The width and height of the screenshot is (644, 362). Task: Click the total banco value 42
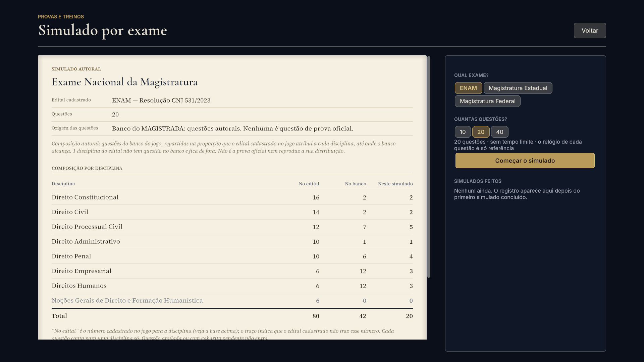pos(363,316)
